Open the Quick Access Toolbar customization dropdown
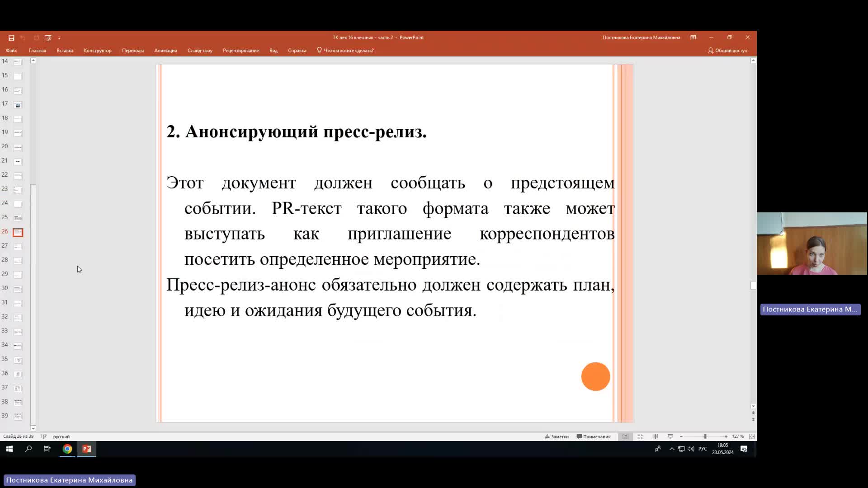Image resolution: width=868 pixels, height=488 pixels. coord(59,38)
